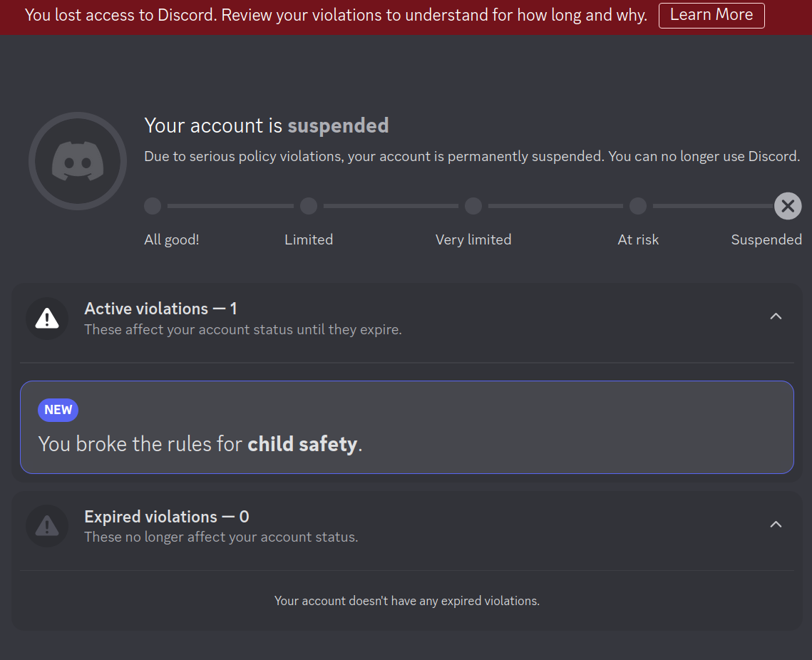Click the 'At risk' status label
Viewport: 812px width, 660px height.
point(638,239)
